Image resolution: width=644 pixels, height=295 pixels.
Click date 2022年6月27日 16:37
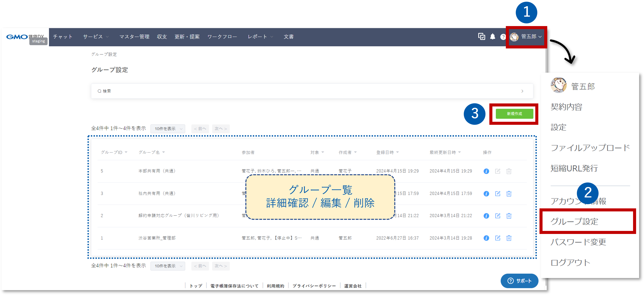coord(397,238)
